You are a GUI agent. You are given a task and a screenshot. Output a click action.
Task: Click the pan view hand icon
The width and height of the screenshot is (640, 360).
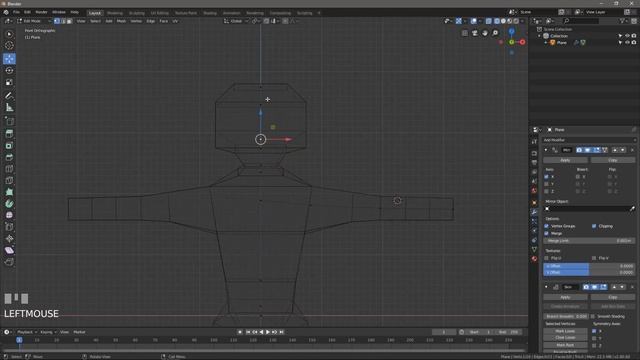(485, 33)
